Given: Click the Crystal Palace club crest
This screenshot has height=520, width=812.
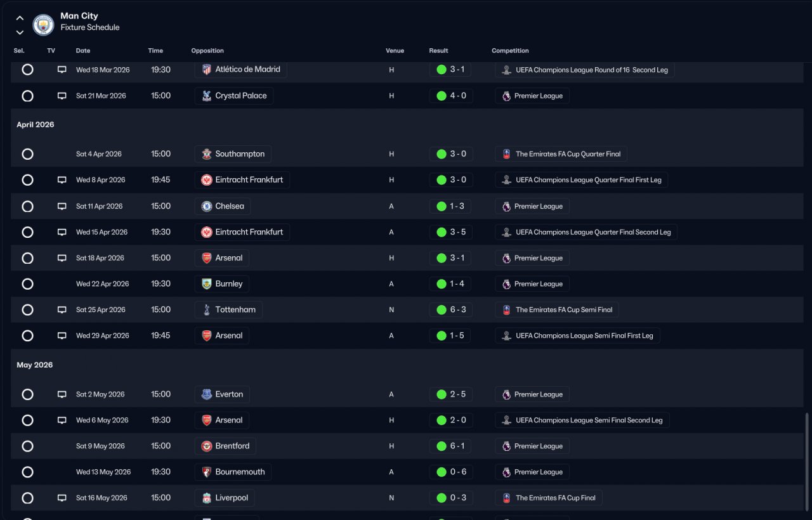Looking at the screenshot, I should pyautogui.click(x=206, y=96).
